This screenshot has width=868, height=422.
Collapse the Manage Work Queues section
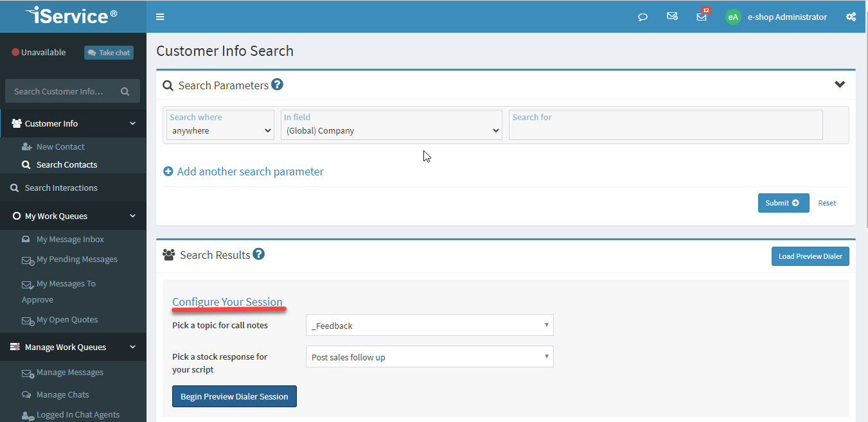pyautogui.click(x=73, y=347)
